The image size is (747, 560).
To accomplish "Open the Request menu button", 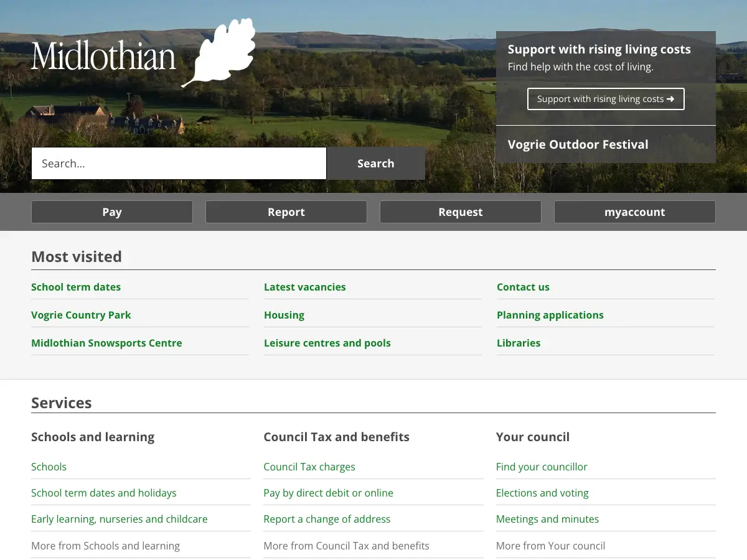I will [461, 212].
